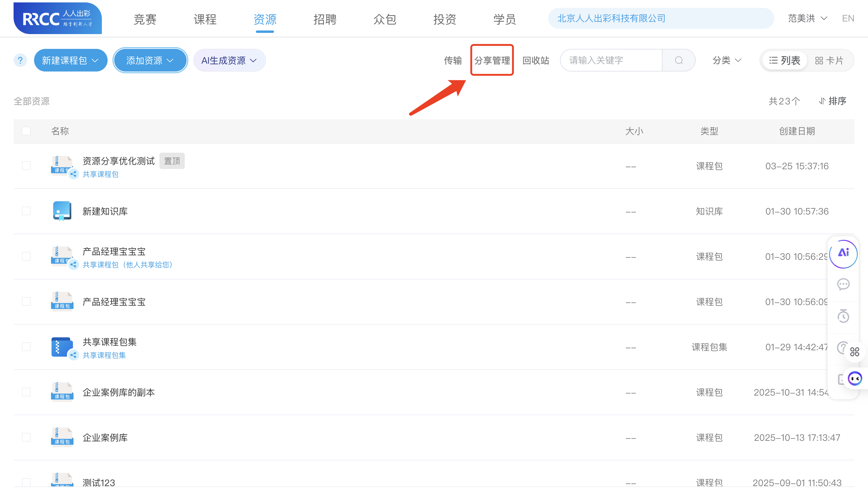The image size is (868, 490).
Task: Check the box for 资源分享优化测试
Action: click(x=26, y=166)
